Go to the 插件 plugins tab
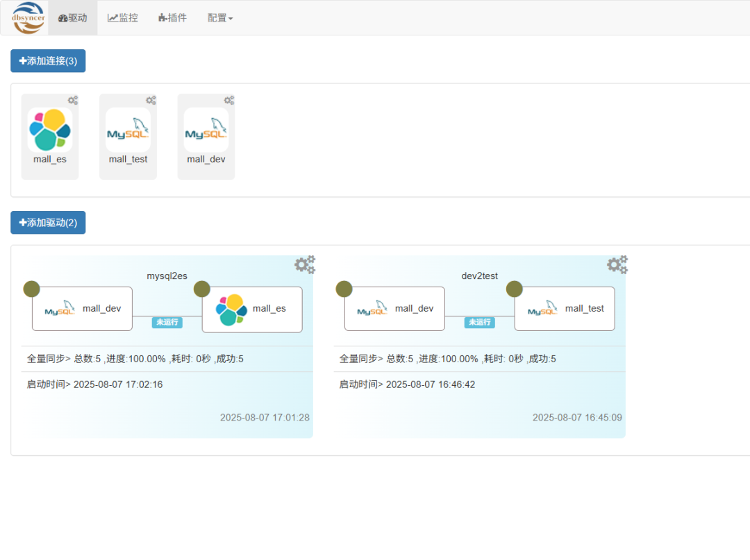This screenshot has height=560, width=750. (172, 18)
